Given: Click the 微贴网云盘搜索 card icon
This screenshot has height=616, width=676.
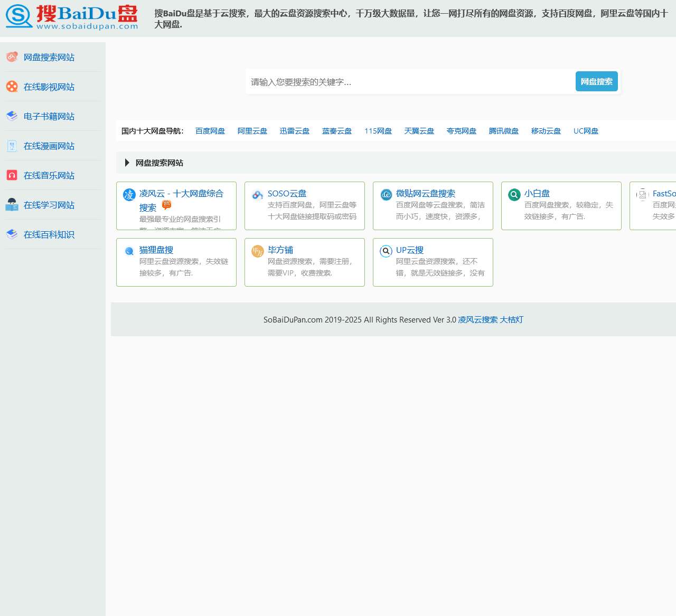Looking at the screenshot, I should (386, 195).
